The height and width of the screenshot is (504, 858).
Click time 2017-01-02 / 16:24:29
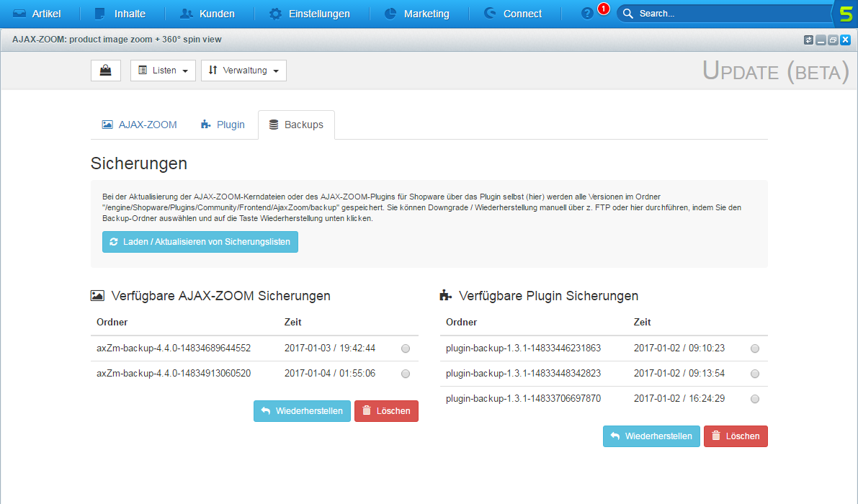[679, 398]
